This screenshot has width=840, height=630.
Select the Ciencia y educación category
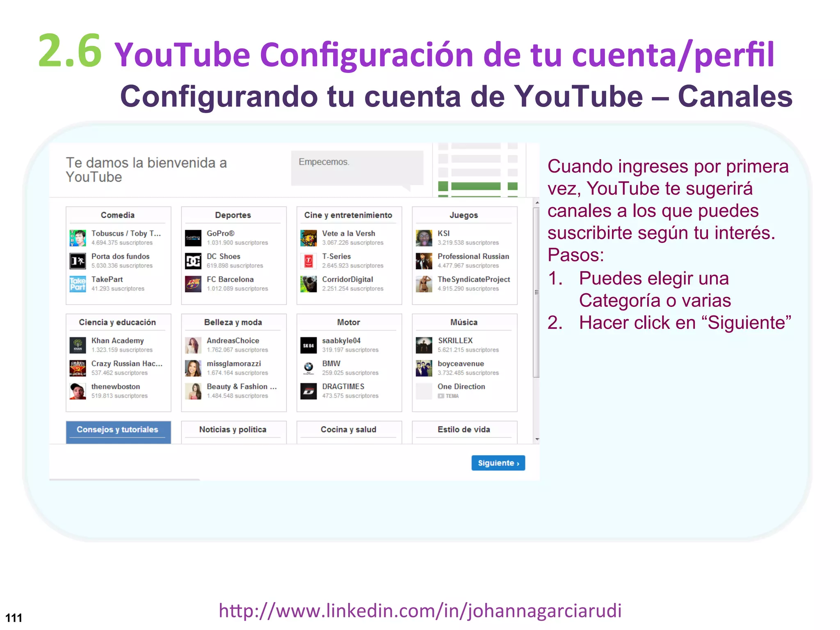pos(118,322)
